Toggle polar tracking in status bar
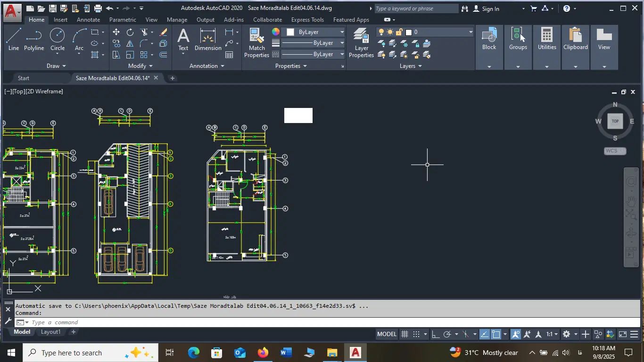This screenshot has height=362, width=644. pos(447,334)
